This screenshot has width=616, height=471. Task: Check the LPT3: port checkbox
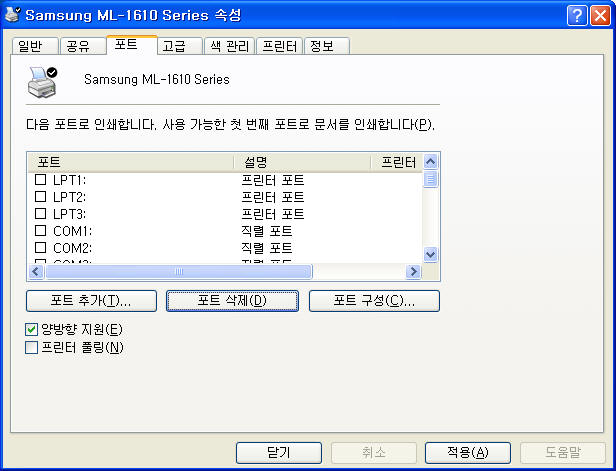click(40, 213)
